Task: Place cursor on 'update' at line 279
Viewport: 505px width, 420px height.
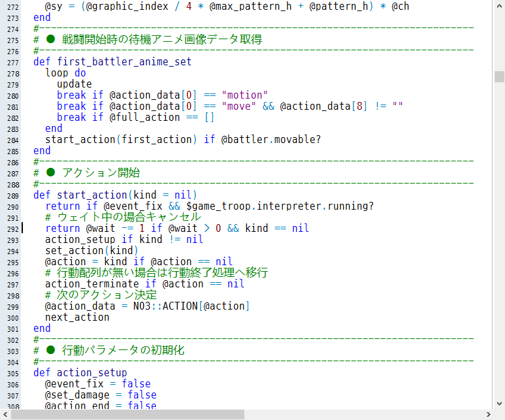Action: tap(74, 84)
